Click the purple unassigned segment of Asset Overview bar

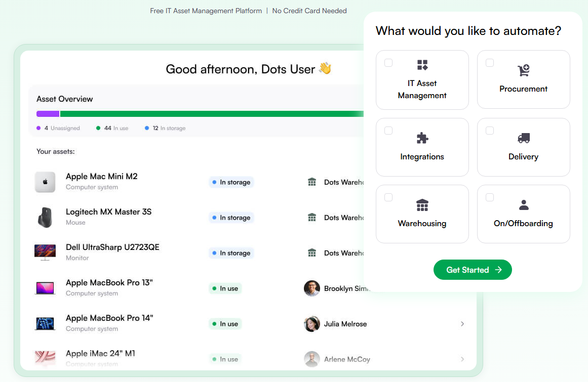(48, 114)
